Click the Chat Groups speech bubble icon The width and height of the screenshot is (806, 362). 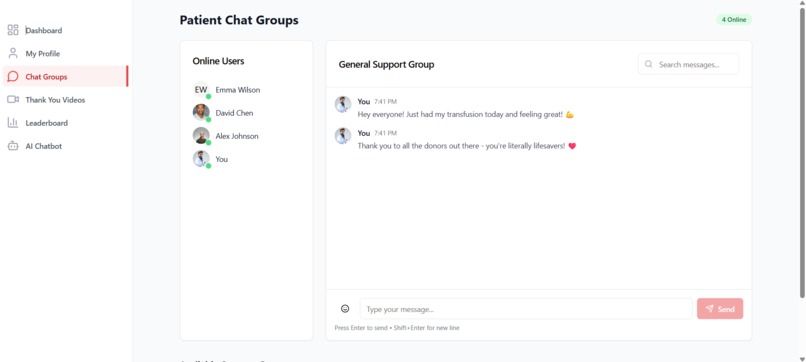point(13,77)
